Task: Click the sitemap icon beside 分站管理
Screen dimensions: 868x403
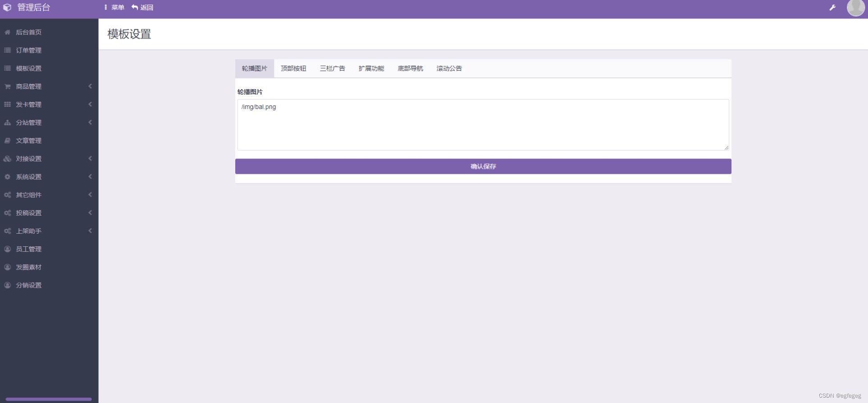Action: pyautogui.click(x=7, y=122)
